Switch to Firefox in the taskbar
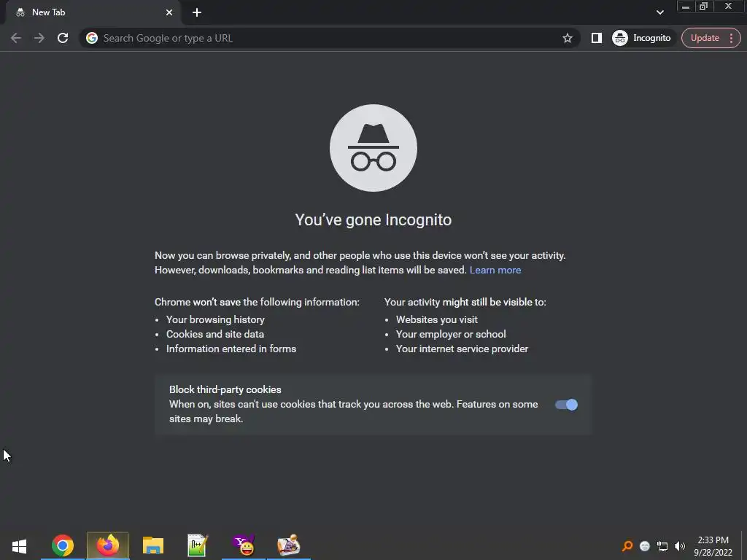The image size is (747, 560). pyautogui.click(x=108, y=545)
